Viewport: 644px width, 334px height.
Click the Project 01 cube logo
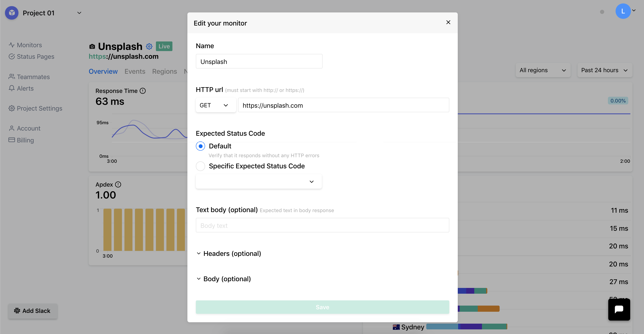12,13
